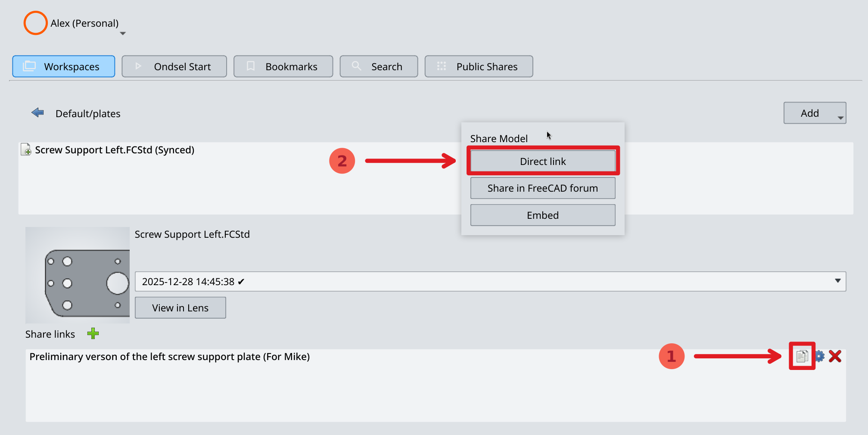Choose Share in FreeCAD forum
868x435 pixels.
(x=542, y=188)
